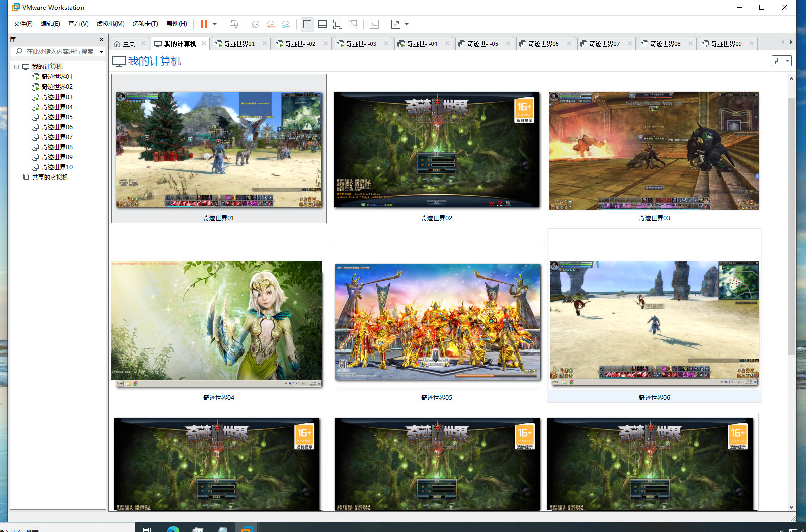The width and height of the screenshot is (806, 532).
Task: Click thumbnail pane scrollbar down arrow
Action: click(791, 507)
